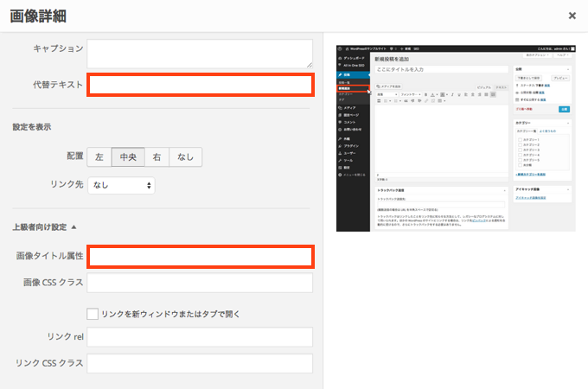Click the 画像詳細 dialog title
588x389 pixels.
[38, 16]
